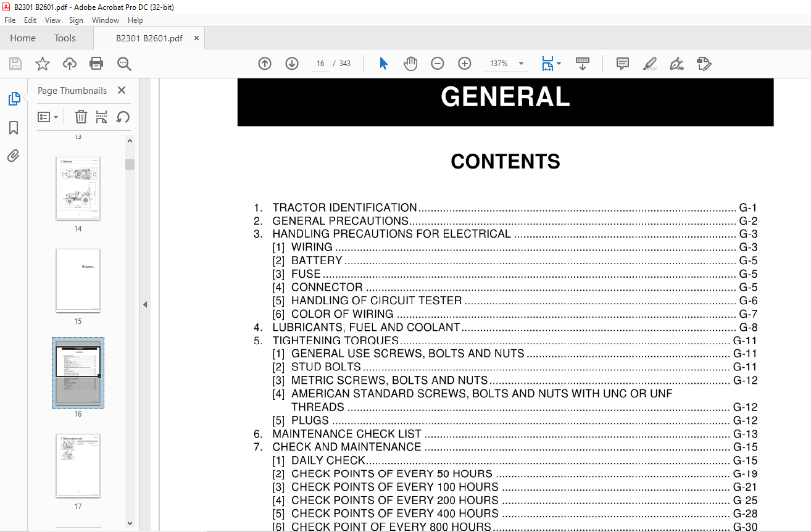Open the Attachments paperclip pane
Image resolution: width=811 pixels, height=532 pixels.
click(x=14, y=156)
